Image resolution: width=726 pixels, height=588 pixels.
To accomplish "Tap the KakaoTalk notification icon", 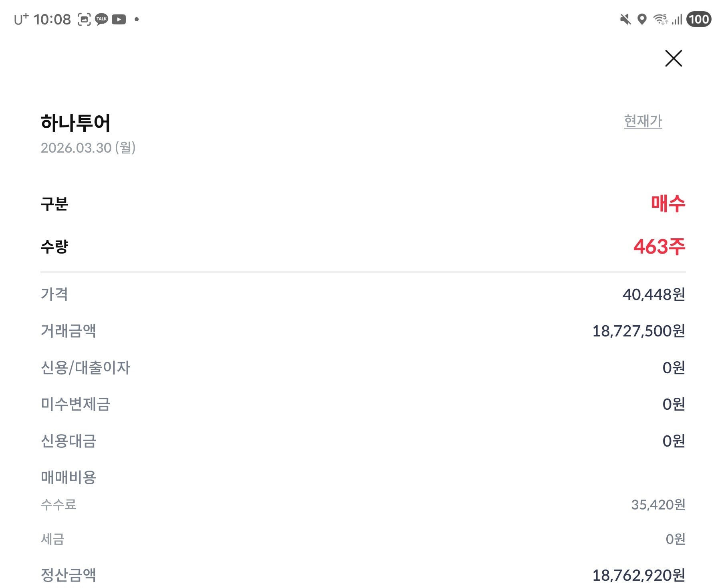I will 101,19.
